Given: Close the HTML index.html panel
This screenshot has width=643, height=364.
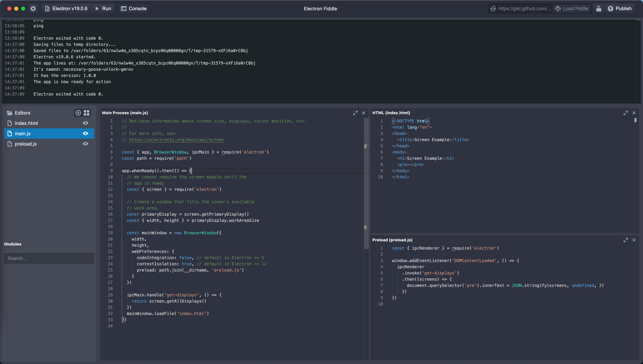Looking at the screenshot, I should 634,113.
